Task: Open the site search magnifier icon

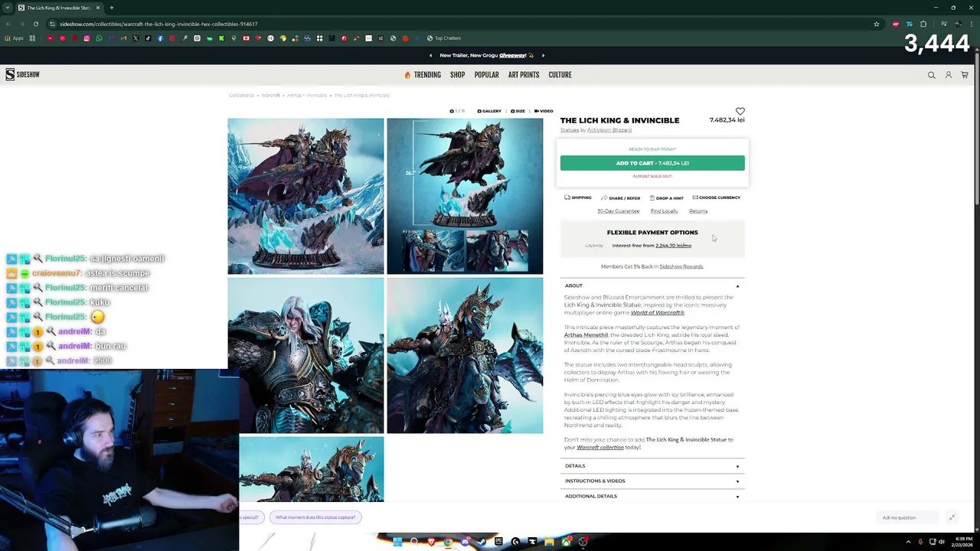Action: 932,75
